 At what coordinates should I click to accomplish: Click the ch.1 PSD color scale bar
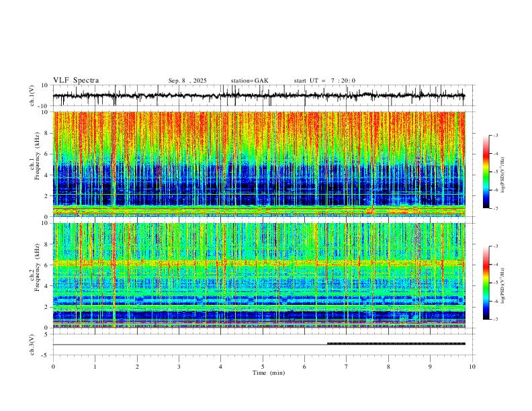click(486, 172)
